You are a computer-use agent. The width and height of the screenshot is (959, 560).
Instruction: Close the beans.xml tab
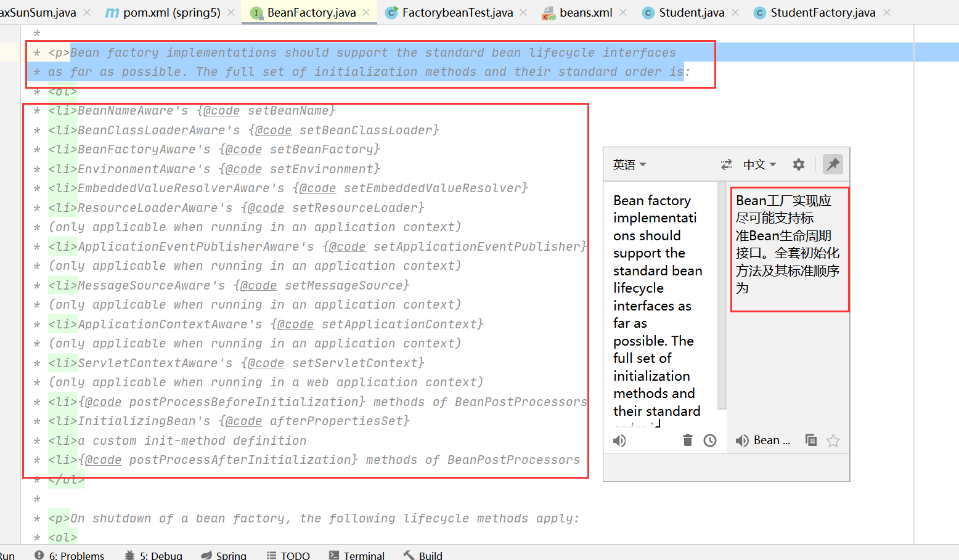click(622, 12)
